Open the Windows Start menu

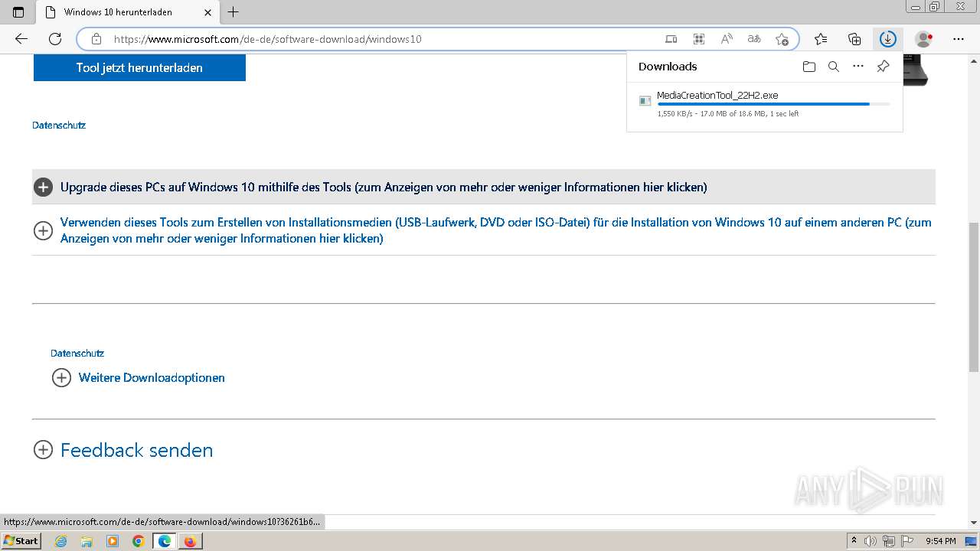click(21, 541)
